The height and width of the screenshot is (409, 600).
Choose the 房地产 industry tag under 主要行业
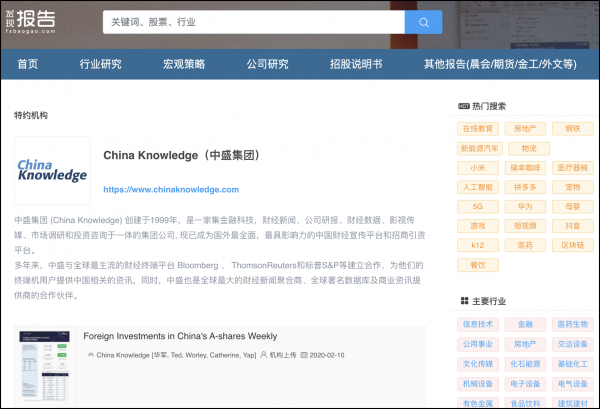coord(525,344)
